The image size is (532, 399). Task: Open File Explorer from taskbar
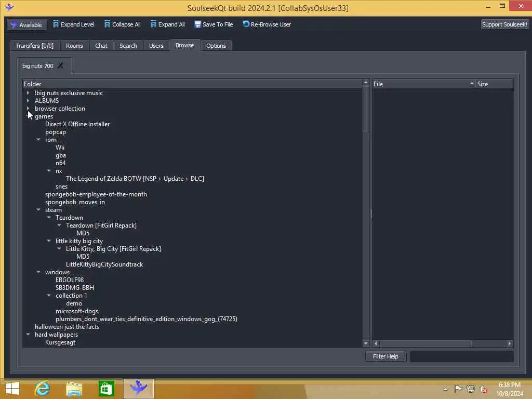[x=74, y=389]
